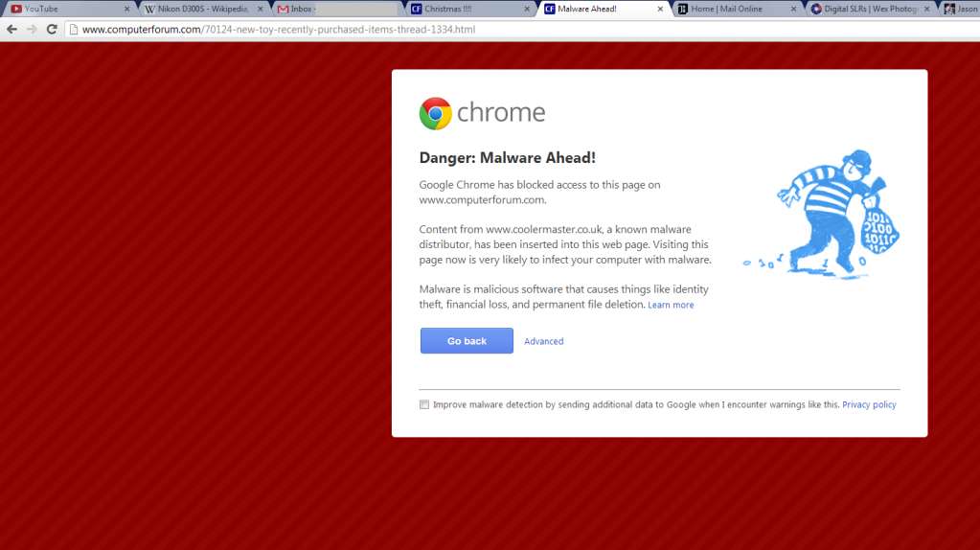Click the www.computerforum.com. text in warning
Screen dimensions: 980x550
tap(483, 200)
